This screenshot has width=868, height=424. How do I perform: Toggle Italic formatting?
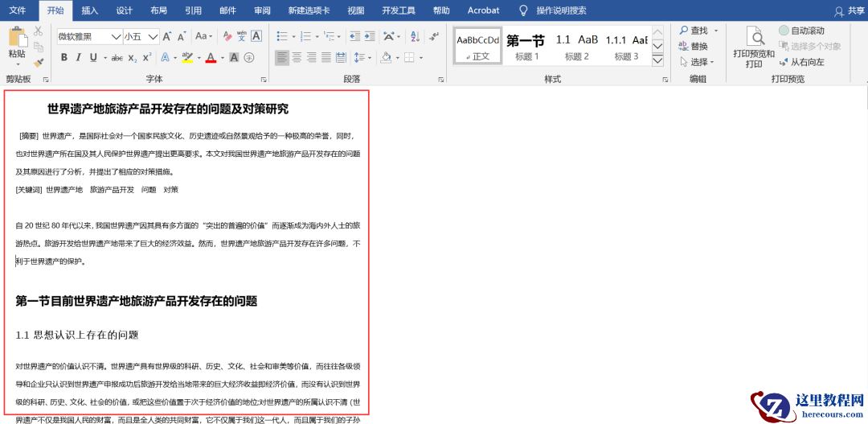78,57
